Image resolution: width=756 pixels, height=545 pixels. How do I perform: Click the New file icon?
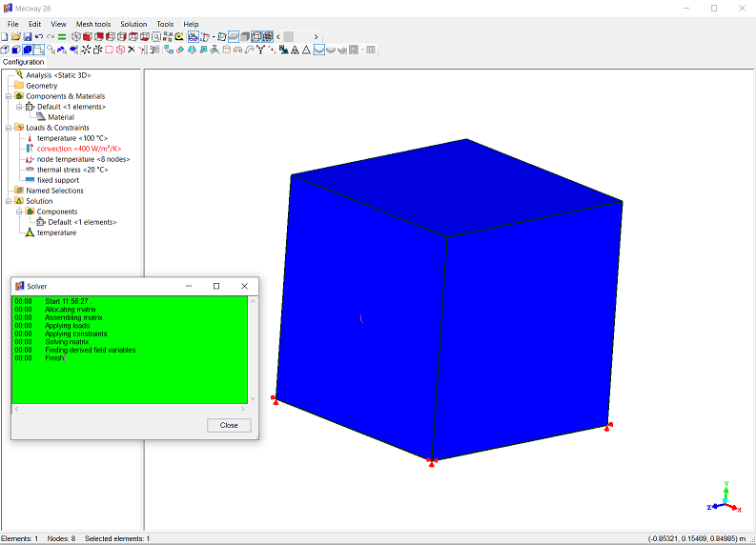(x=5, y=36)
